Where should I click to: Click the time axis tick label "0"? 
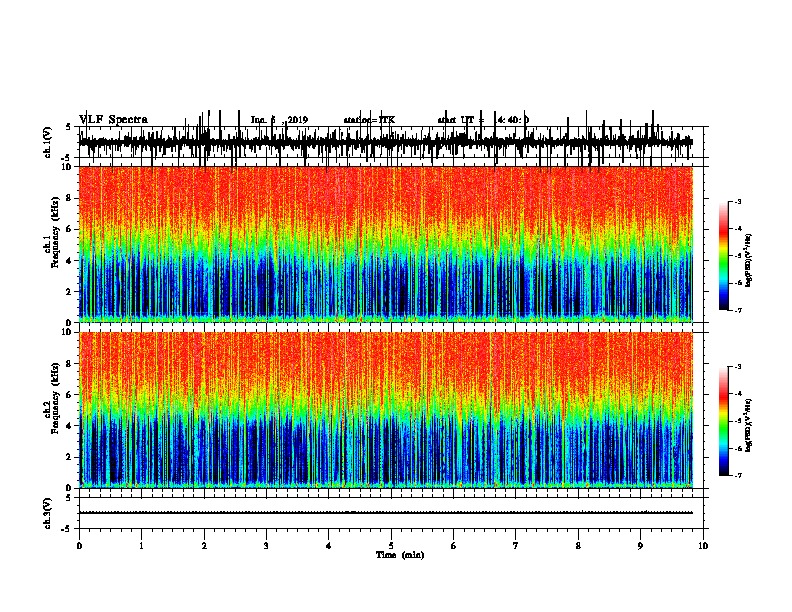tap(79, 546)
